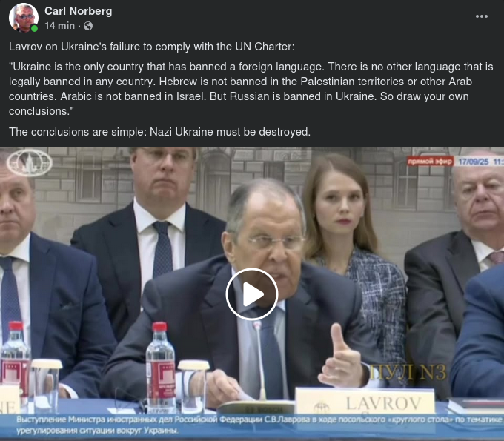Click the microphone in front of the speaker
504x441 pixels.
click(259, 360)
